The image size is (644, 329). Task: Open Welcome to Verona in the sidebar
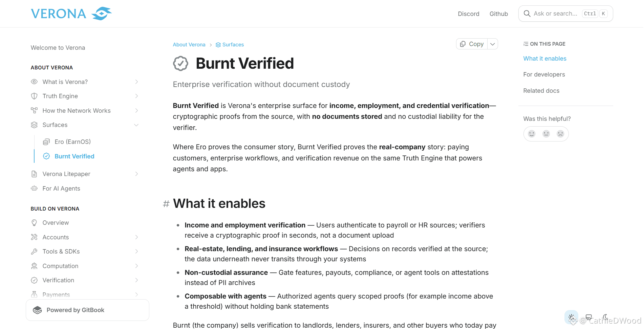pyautogui.click(x=58, y=48)
